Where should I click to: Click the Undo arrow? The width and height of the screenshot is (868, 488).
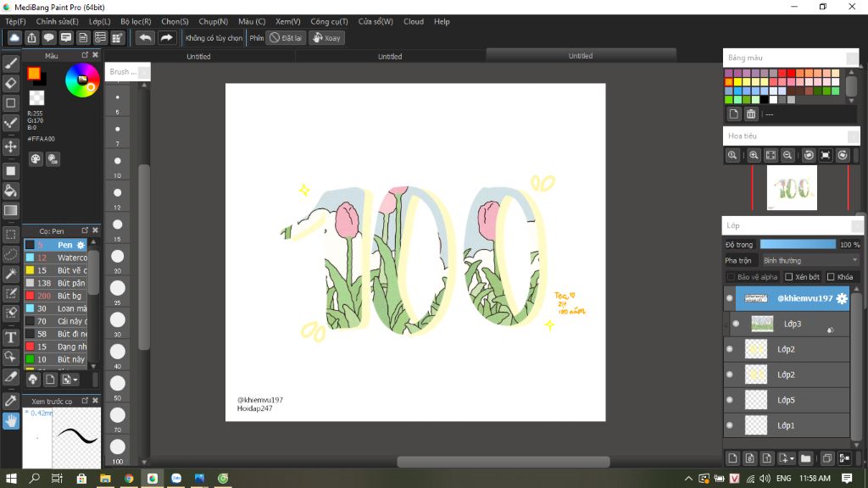145,37
